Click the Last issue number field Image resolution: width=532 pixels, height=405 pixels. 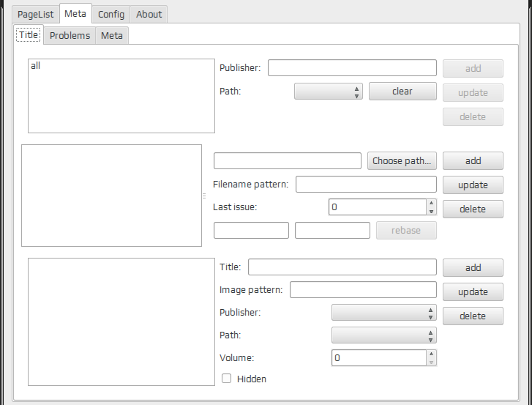(x=378, y=207)
